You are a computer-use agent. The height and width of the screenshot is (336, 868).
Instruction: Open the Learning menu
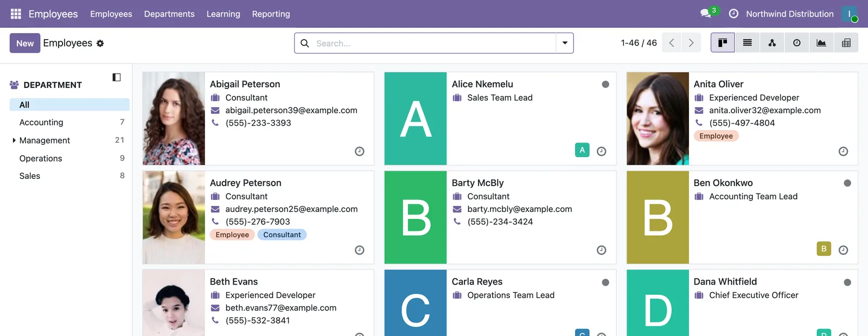[x=224, y=14]
